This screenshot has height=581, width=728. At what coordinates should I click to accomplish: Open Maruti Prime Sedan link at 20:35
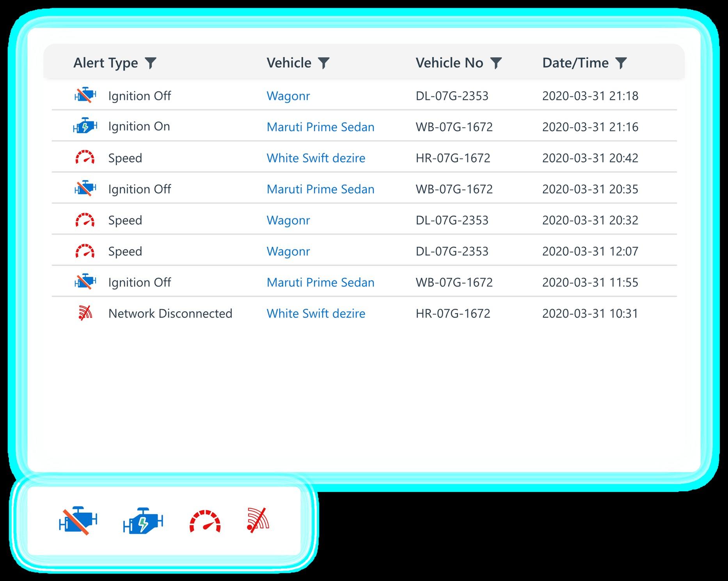(x=321, y=189)
